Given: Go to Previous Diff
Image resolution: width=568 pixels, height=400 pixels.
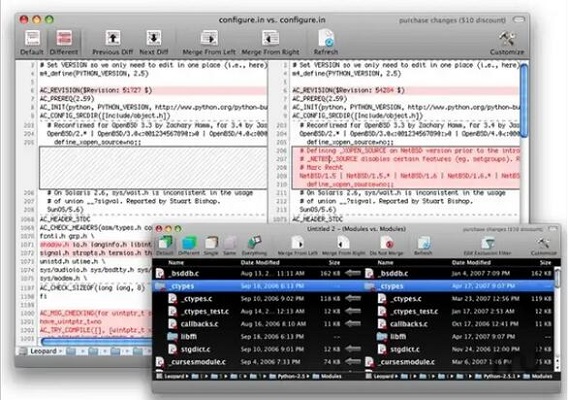Looking at the screenshot, I should coord(113,42).
